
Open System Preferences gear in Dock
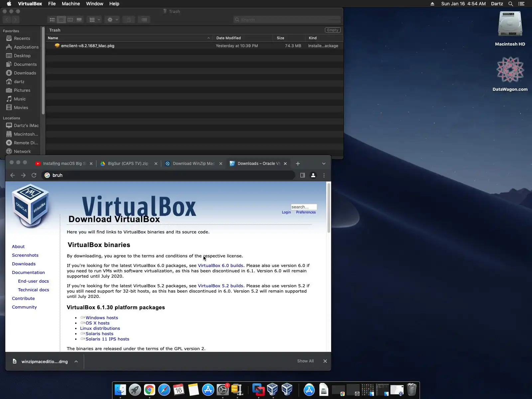[x=223, y=390]
